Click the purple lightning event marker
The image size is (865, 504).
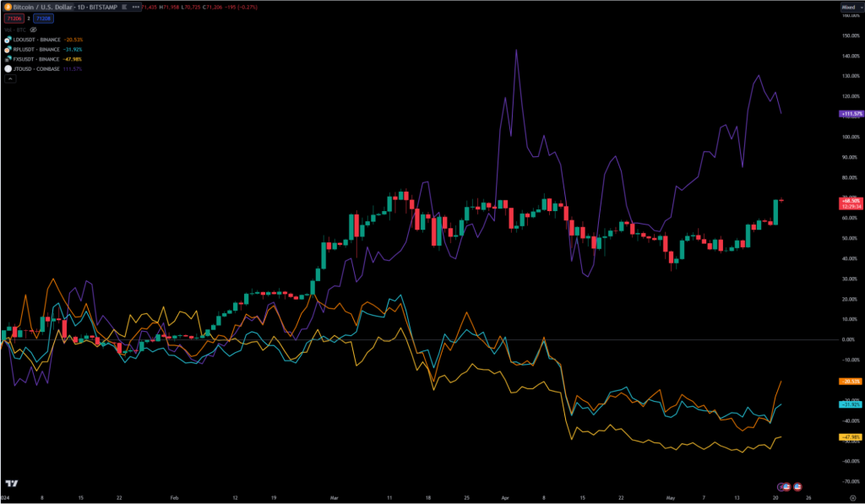click(x=781, y=487)
